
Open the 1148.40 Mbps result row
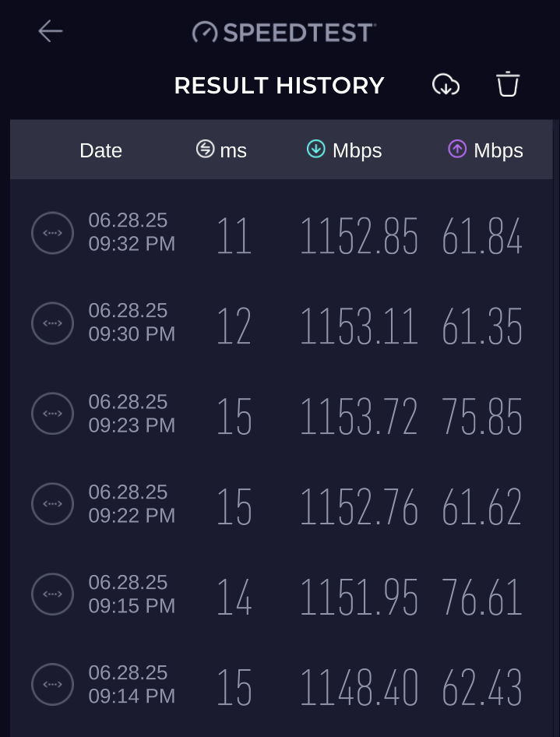pos(281,684)
